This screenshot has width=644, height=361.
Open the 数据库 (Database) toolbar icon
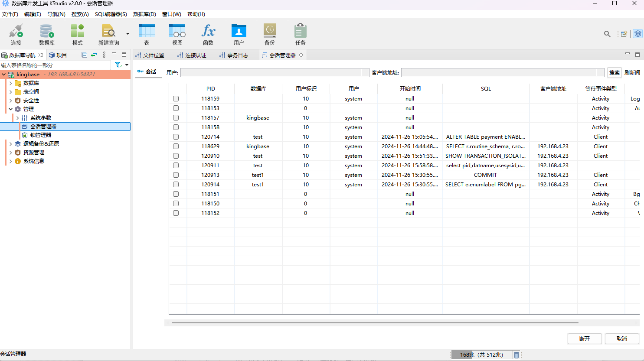coord(47,32)
